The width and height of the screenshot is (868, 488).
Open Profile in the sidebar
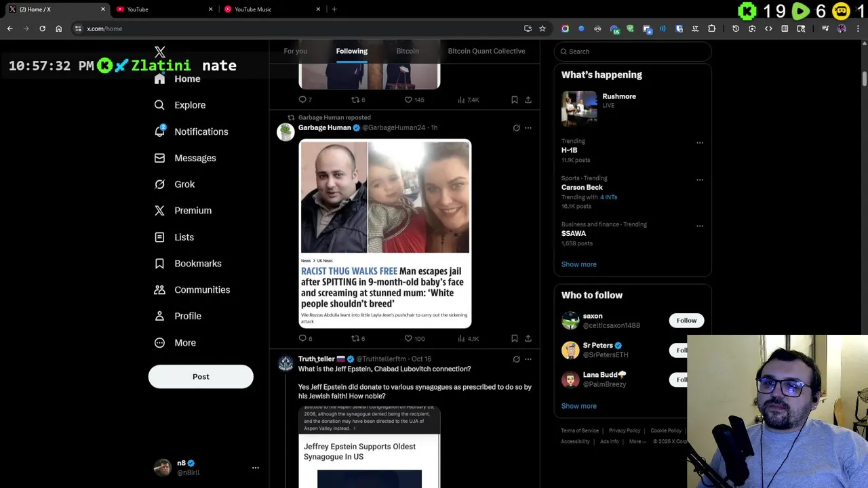(x=178, y=316)
